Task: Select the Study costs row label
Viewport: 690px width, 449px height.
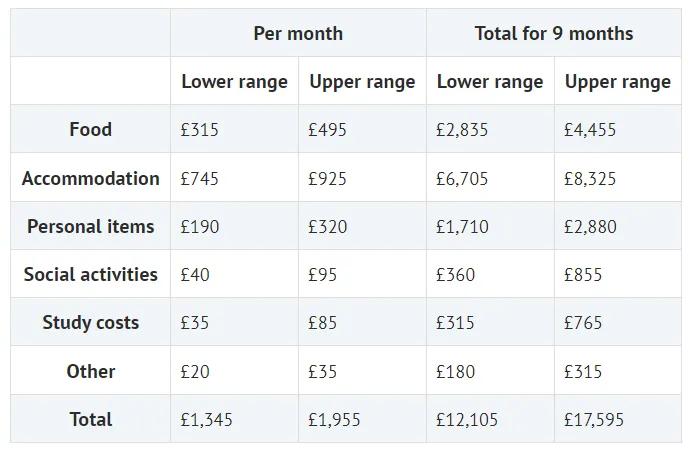Action: coord(90,322)
